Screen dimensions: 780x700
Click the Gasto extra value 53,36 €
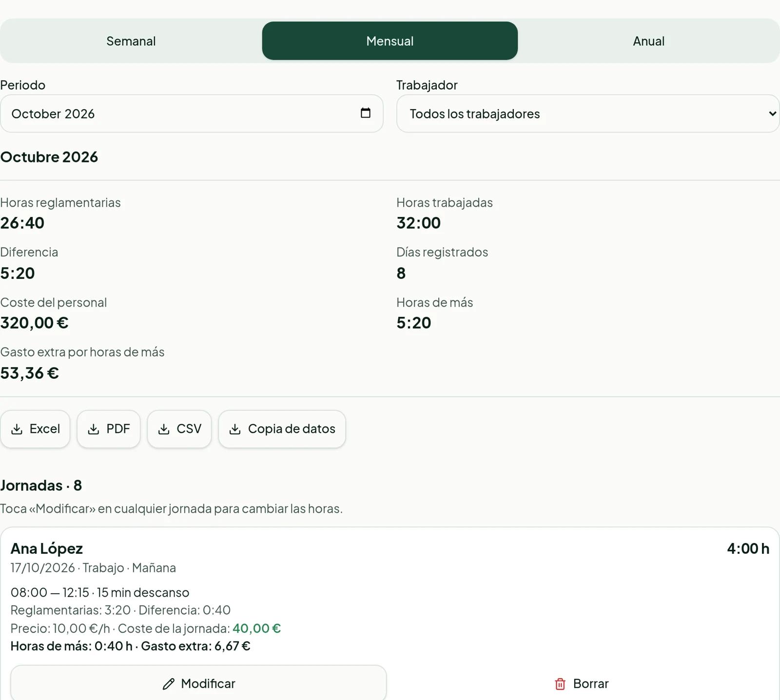click(x=30, y=373)
